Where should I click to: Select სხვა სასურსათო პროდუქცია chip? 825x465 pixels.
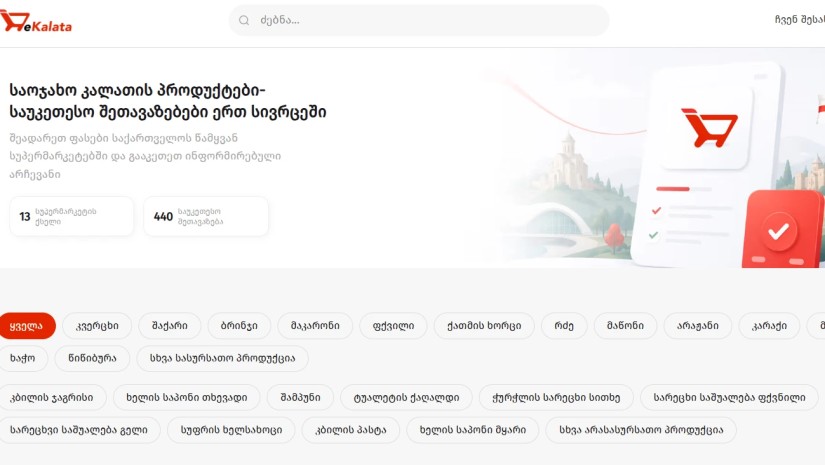pos(223,359)
